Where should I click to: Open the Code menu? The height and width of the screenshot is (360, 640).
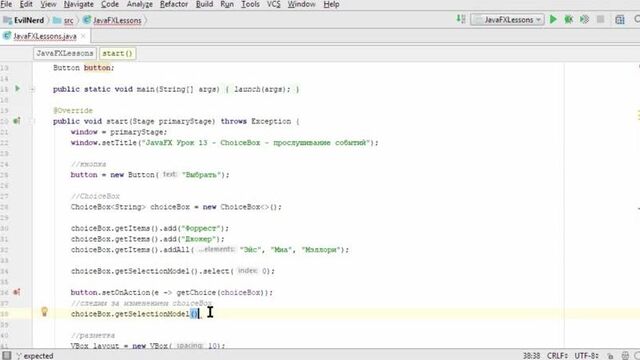pyautogui.click(x=110, y=4)
